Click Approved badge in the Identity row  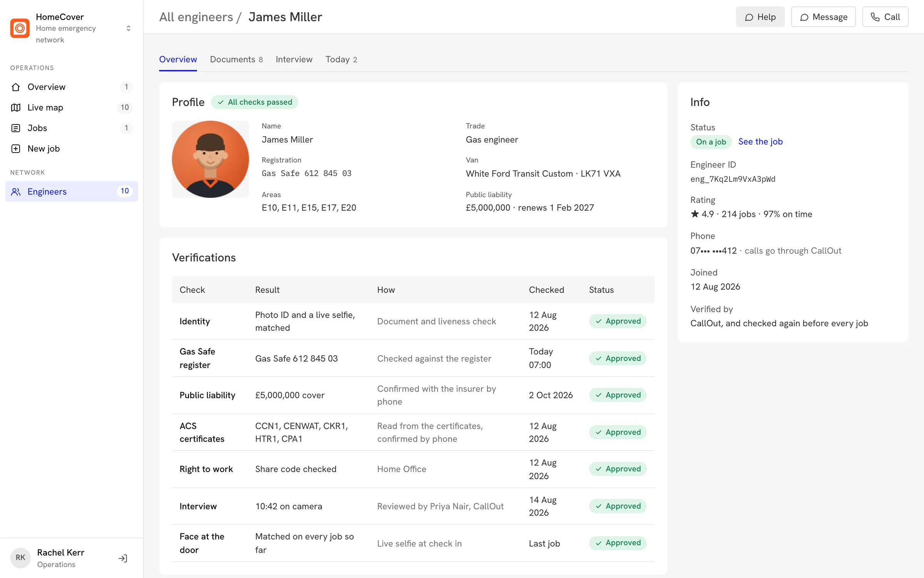tap(618, 321)
